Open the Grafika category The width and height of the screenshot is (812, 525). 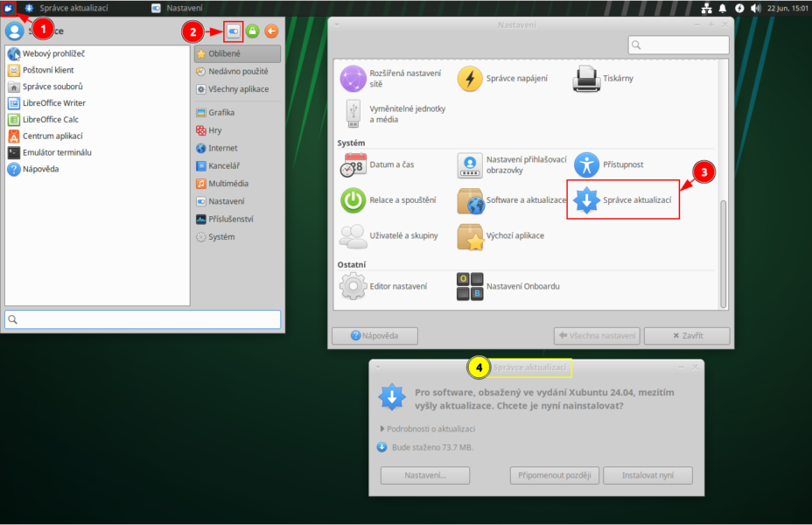(x=238, y=112)
